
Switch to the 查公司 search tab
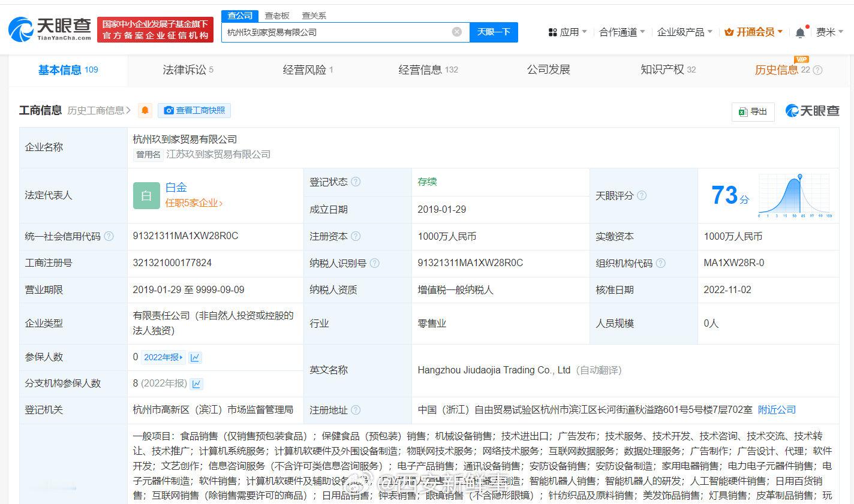coord(240,16)
